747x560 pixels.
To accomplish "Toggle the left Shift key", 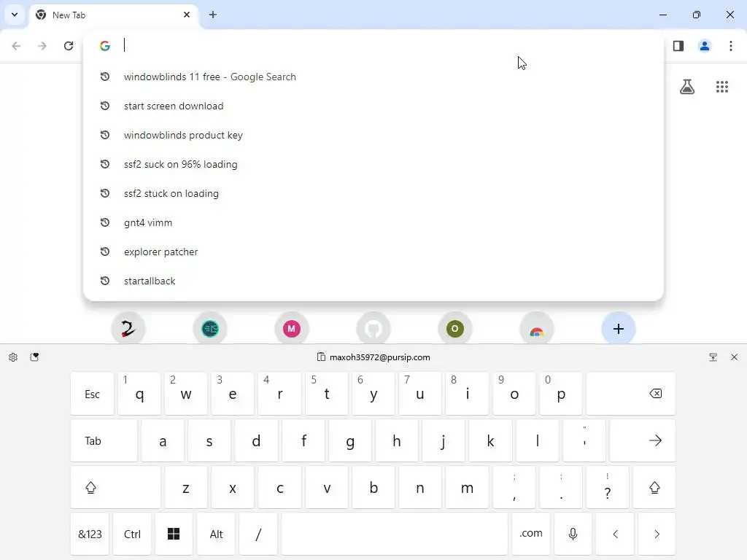I will pyautogui.click(x=116, y=487).
